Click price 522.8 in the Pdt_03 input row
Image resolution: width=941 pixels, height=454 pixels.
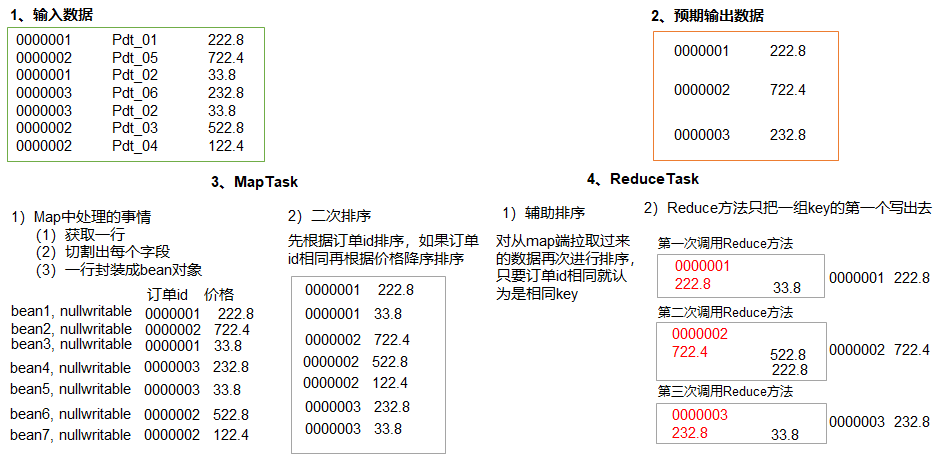pos(226,128)
